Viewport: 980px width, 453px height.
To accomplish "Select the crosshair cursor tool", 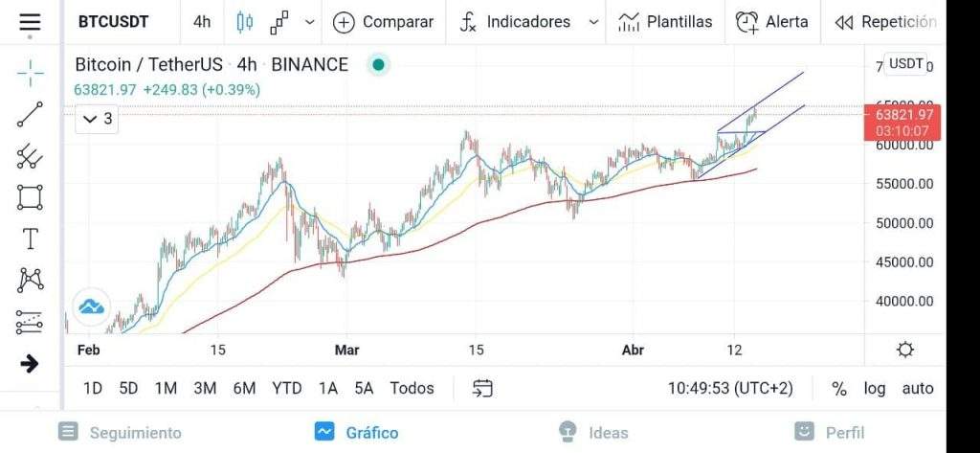I will (30, 70).
